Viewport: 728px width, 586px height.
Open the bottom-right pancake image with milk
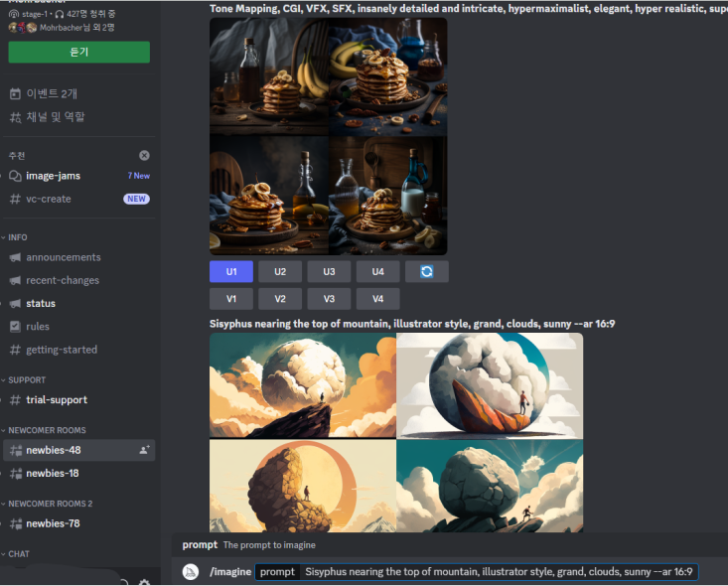pyautogui.click(x=388, y=196)
